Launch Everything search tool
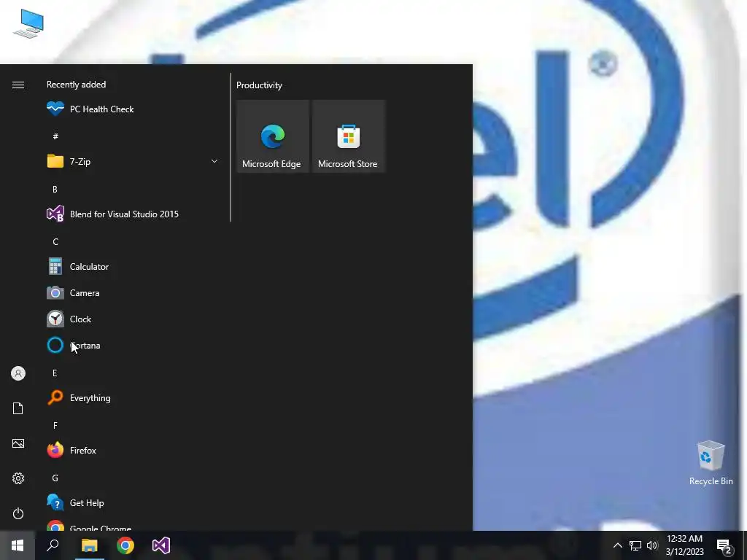747x560 pixels. click(133, 398)
